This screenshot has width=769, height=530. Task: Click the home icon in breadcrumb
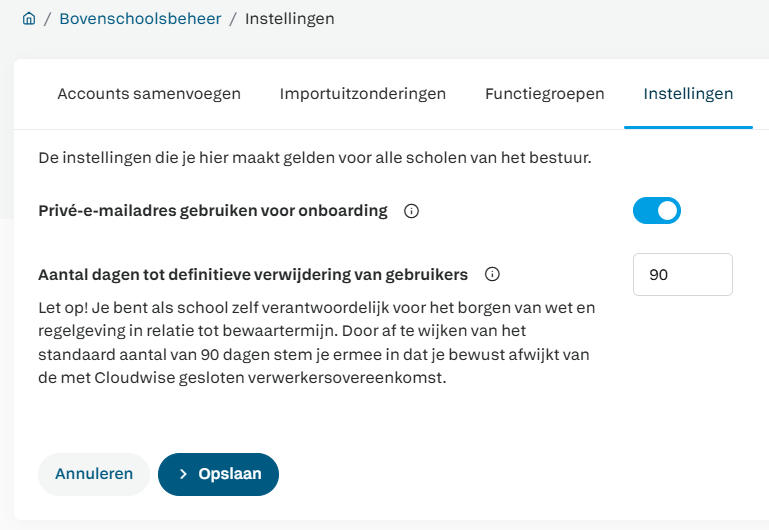[29, 19]
